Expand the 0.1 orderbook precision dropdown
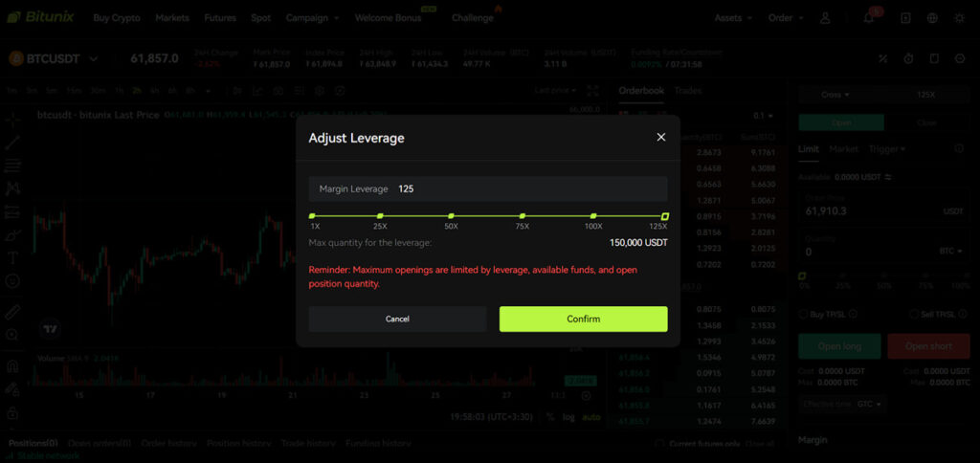 [763, 116]
